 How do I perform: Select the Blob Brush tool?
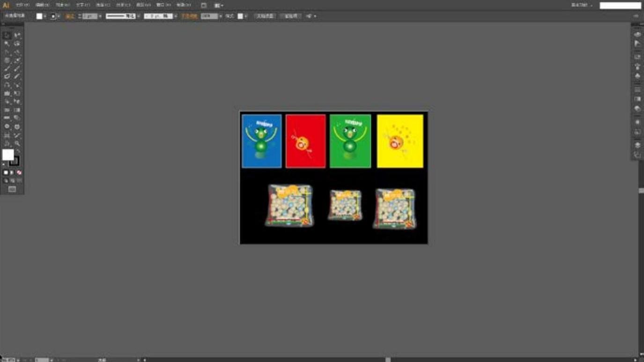point(7,76)
